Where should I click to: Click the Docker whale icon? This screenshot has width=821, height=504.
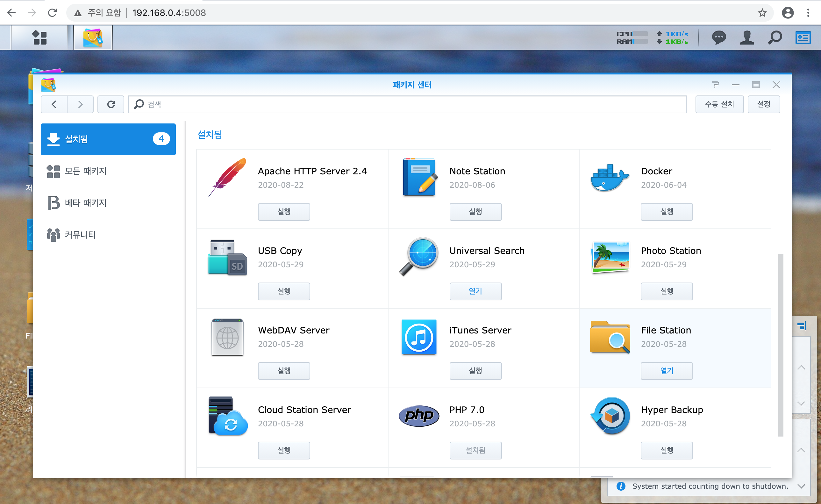click(x=610, y=178)
